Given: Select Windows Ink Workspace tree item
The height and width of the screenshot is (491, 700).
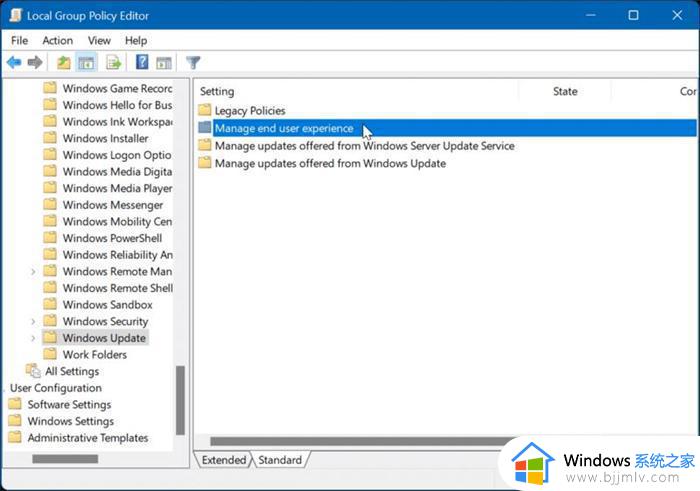Looking at the screenshot, I should click(117, 121).
